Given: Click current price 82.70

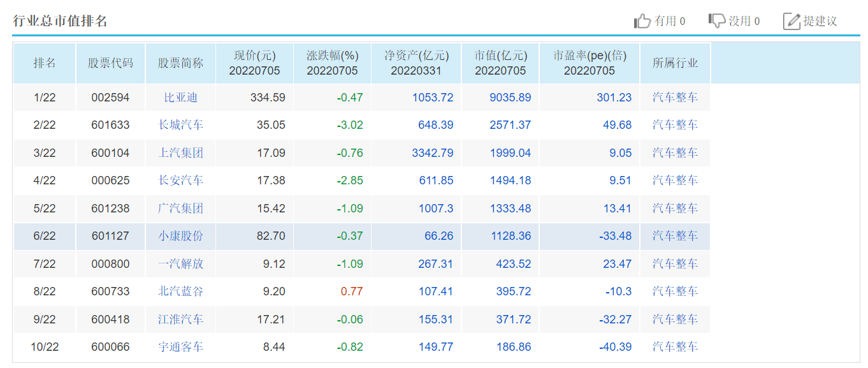Looking at the screenshot, I should [x=271, y=236].
